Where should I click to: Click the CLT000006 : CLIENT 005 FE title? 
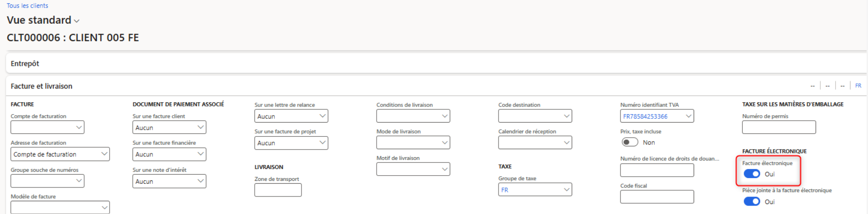(x=73, y=38)
